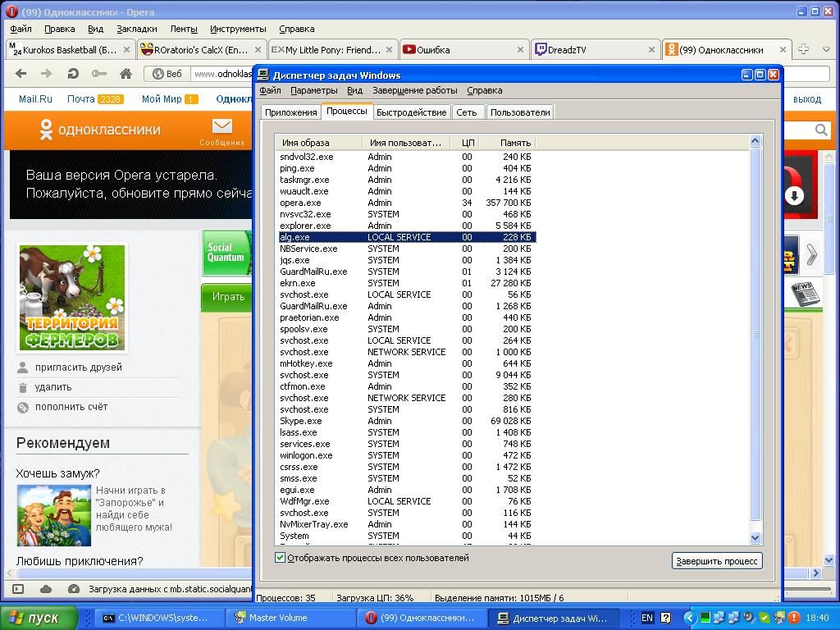Sort processes by Память column

[x=507, y=143]
